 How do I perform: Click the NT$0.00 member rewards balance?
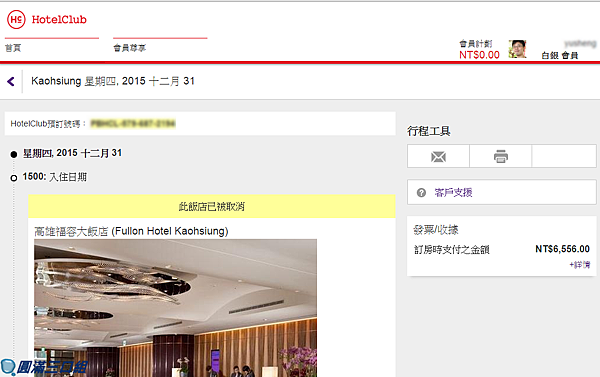point(479,55)
